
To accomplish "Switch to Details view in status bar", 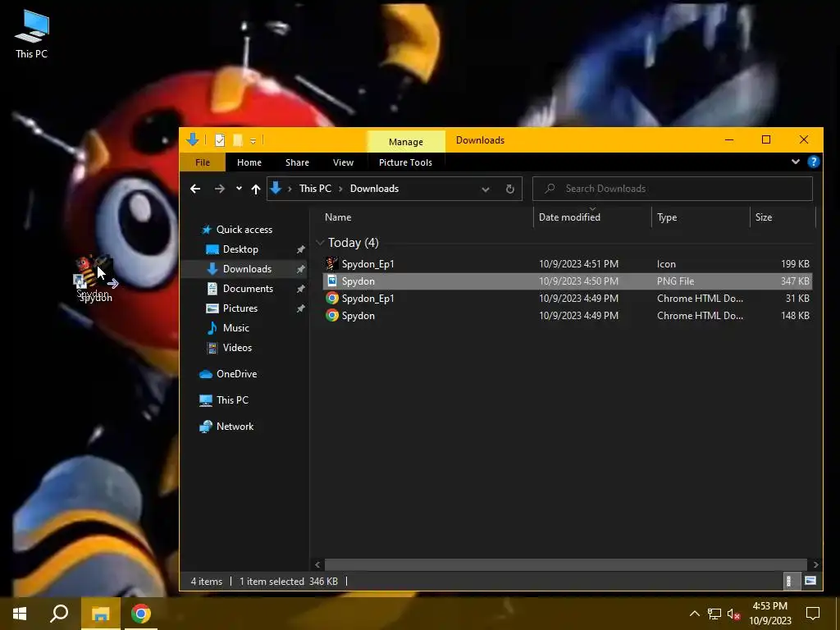I will pyautogui.click(x=788, y=582).
